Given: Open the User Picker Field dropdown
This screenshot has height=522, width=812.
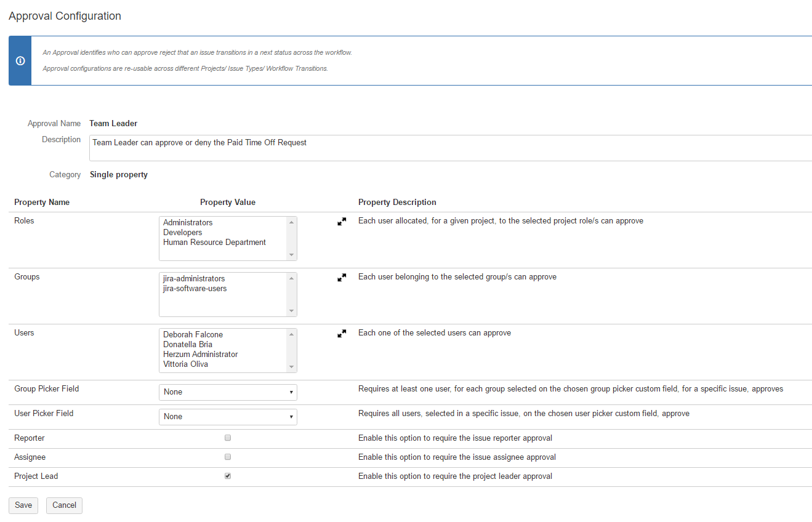Looking at the screenshot, I should coord(228,417).
